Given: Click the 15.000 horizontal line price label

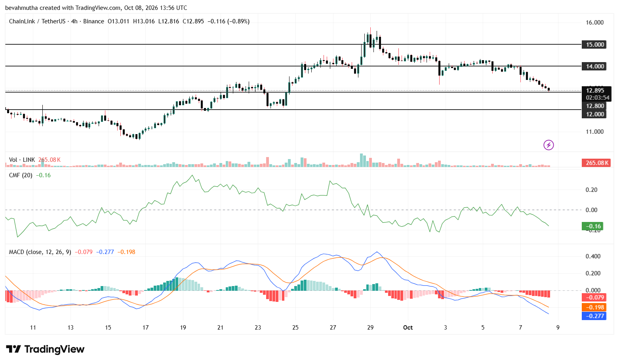Looking at the screenshot, I should (x=595, y=44).
